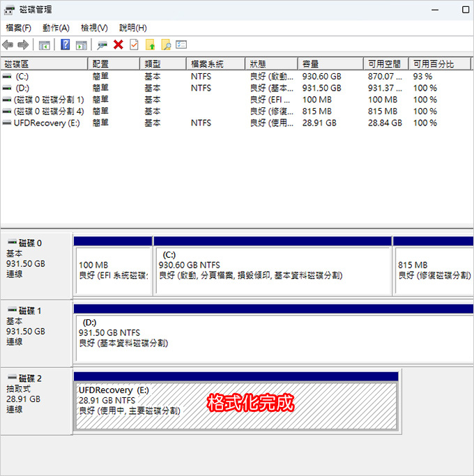Click the 93 % free percentage cell
Image resolution: width=474 pixels, height=476 pixels.
pos(422,77)
